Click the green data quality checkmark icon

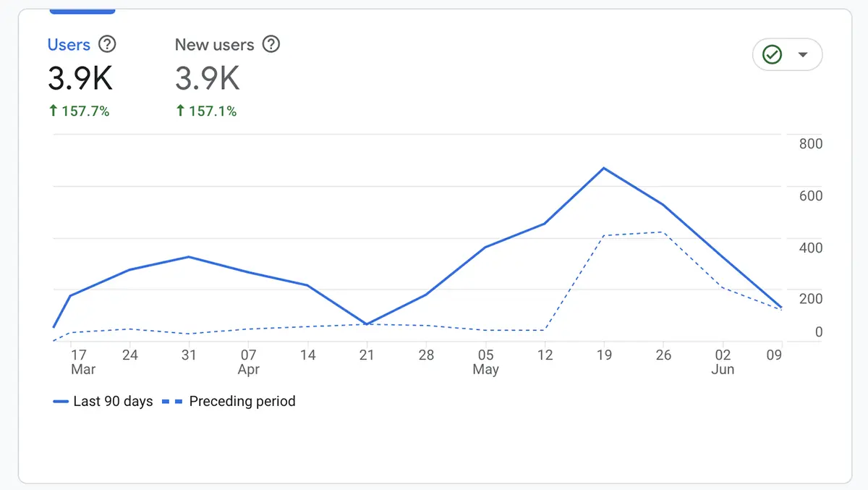point(773,54)
